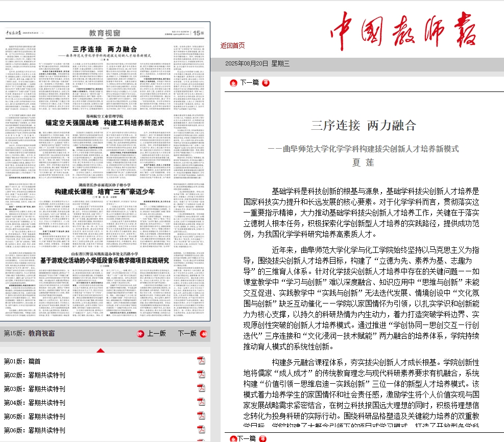Collapse the page list using the red triangle
504x442 pixels.
tap(101, 351)
